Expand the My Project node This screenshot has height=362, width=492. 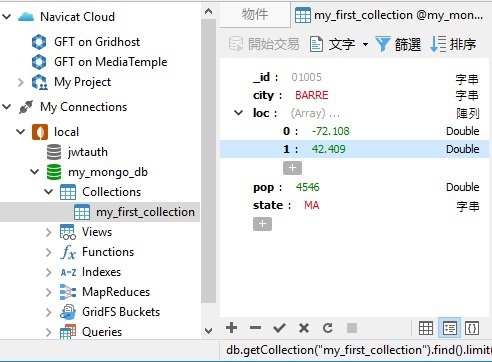[21, 82]
